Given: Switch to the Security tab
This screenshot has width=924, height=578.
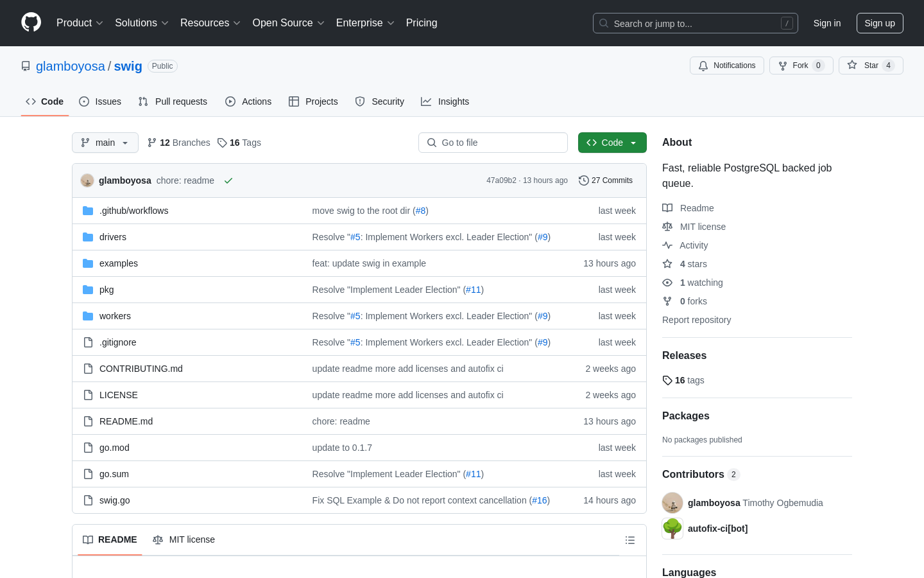Looking at the screenshot, I should tap(380, 101).
